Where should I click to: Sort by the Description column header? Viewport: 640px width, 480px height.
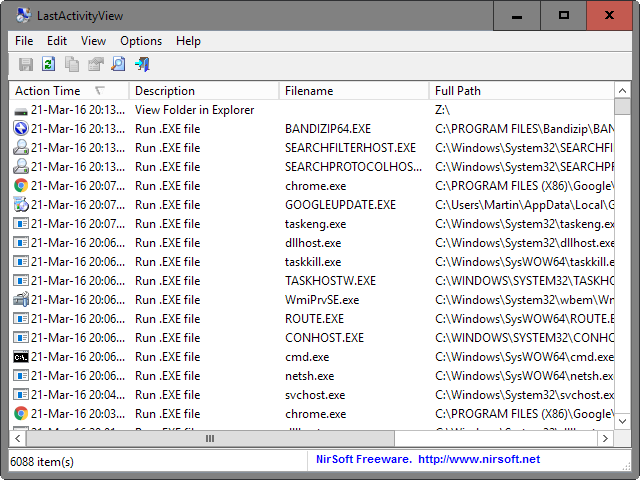204,91
